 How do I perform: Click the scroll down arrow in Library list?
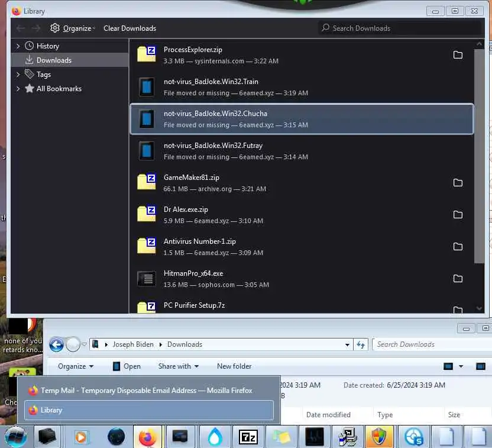pyautogui.click(x=479, y=308)
